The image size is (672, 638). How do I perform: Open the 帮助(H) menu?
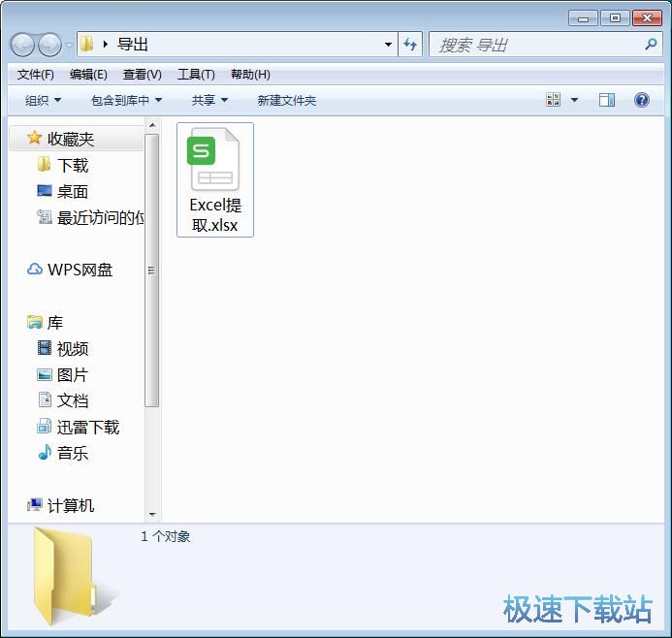(x=250, y=75)
